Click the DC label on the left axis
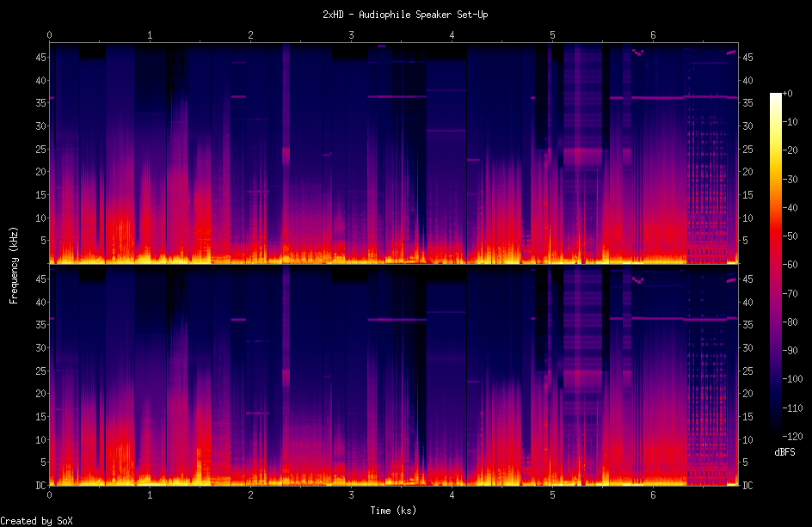Viewport: 812px width, 527px height. pyautogui.click(x=39, y=486)
